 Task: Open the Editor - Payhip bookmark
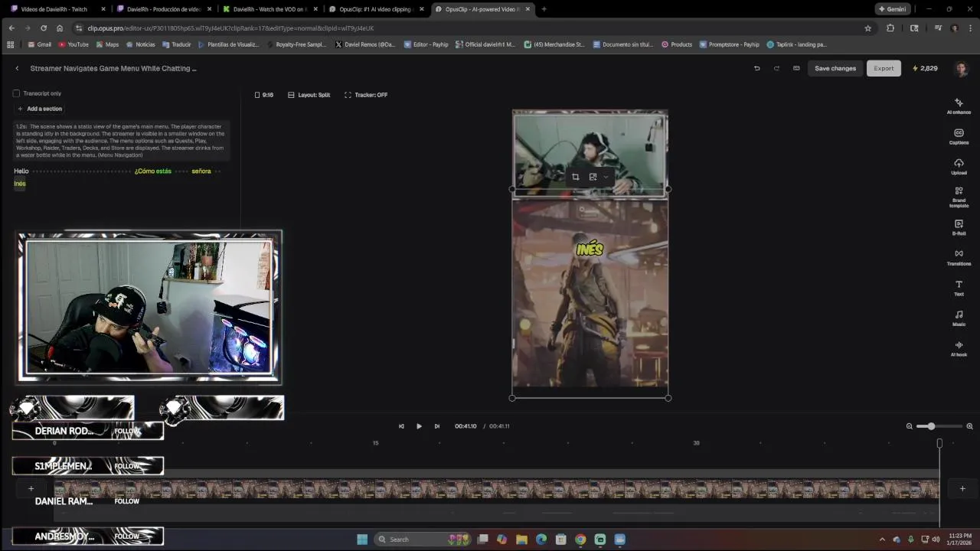tap(426, 44)
